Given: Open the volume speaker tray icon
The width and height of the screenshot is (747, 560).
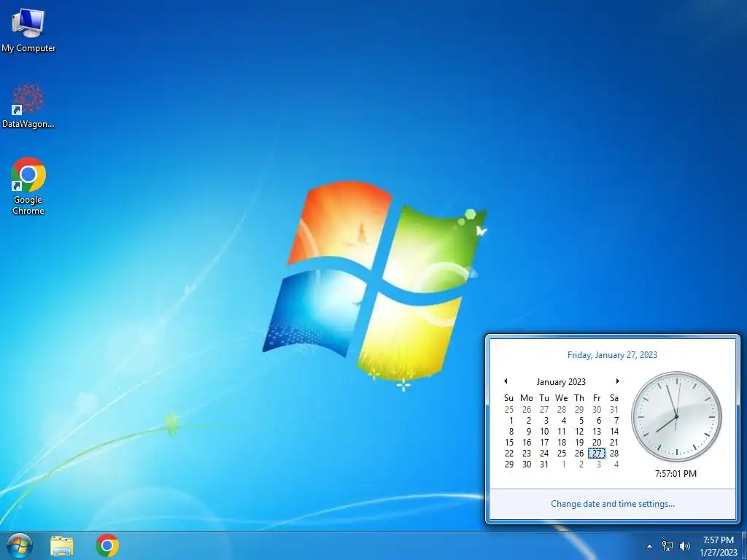Looking at the screenshot, I should point(685,546).
